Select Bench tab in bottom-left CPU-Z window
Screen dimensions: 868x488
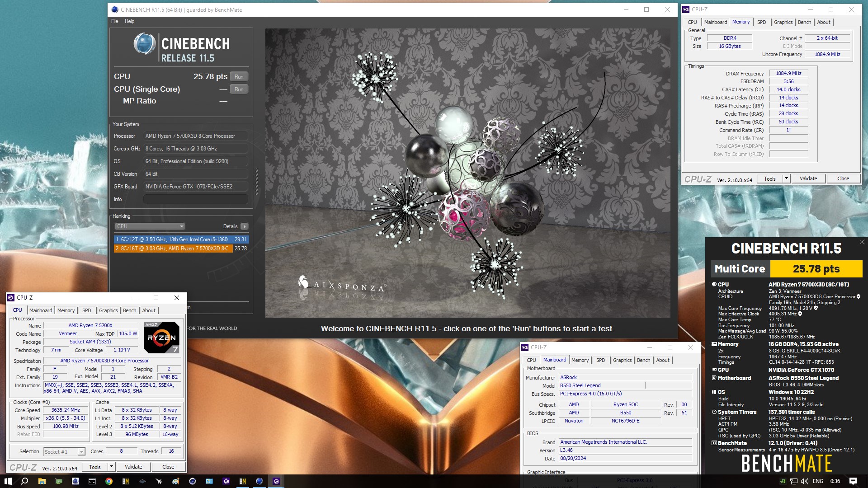click(130, 310)
